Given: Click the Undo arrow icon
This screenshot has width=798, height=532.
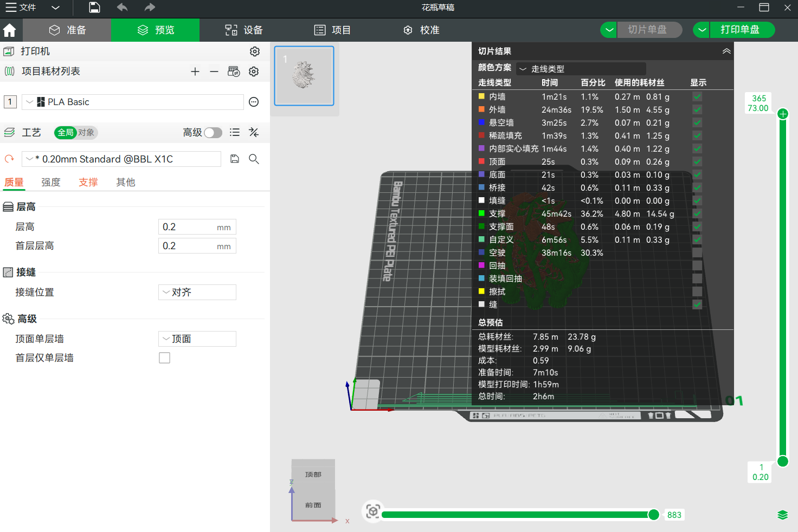Looking at the screenshot, I should 122,8.
